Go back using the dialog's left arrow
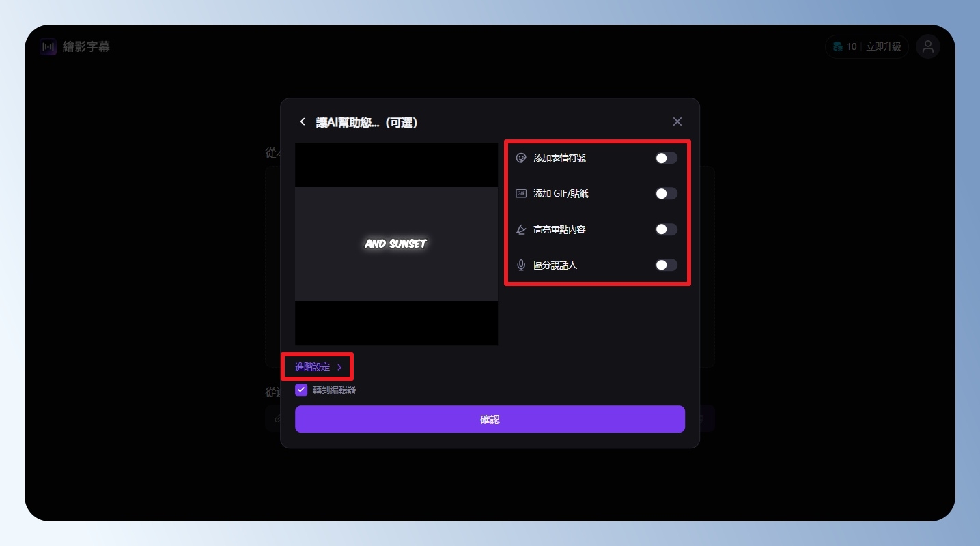The width and height of the screenshot is (980, 546). pos(303,122)
